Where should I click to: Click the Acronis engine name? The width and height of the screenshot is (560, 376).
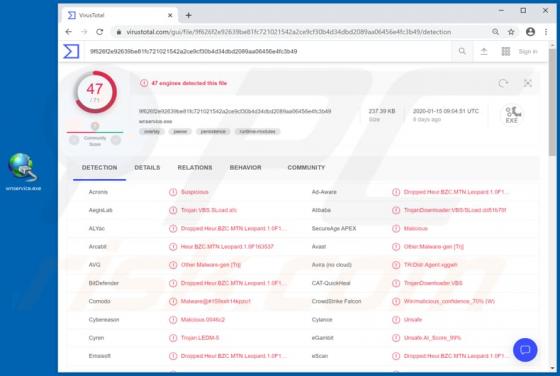coord(98,192)
